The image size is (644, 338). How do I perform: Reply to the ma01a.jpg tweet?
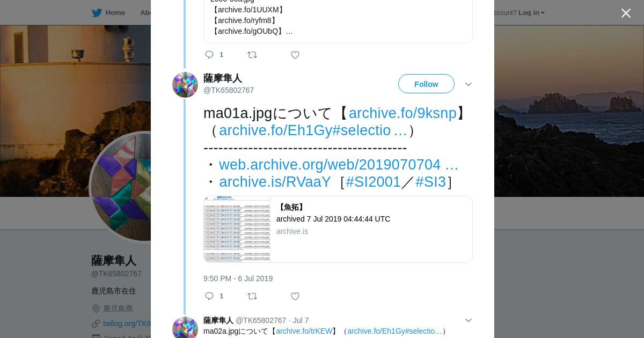click(209, 296)
